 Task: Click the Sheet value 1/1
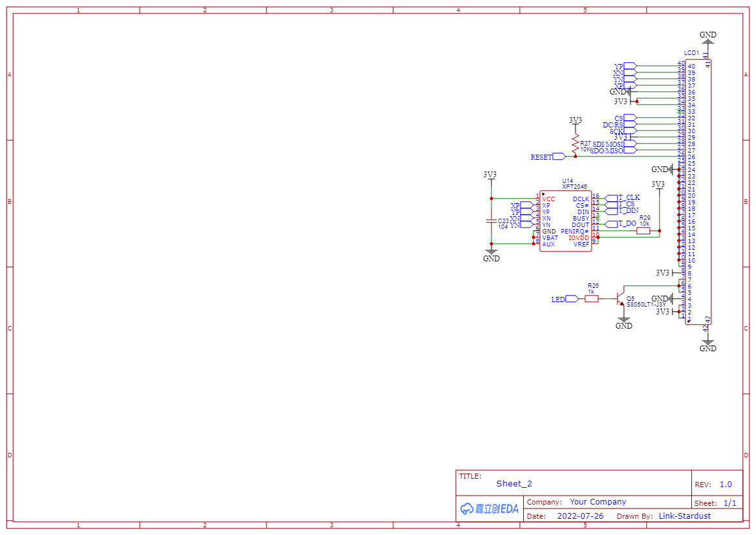point(730,503)
